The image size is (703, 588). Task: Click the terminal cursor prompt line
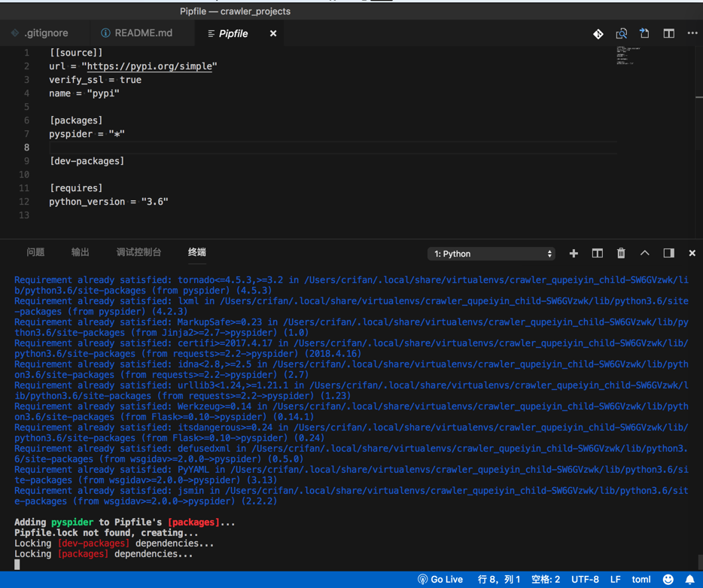[17, 565]
